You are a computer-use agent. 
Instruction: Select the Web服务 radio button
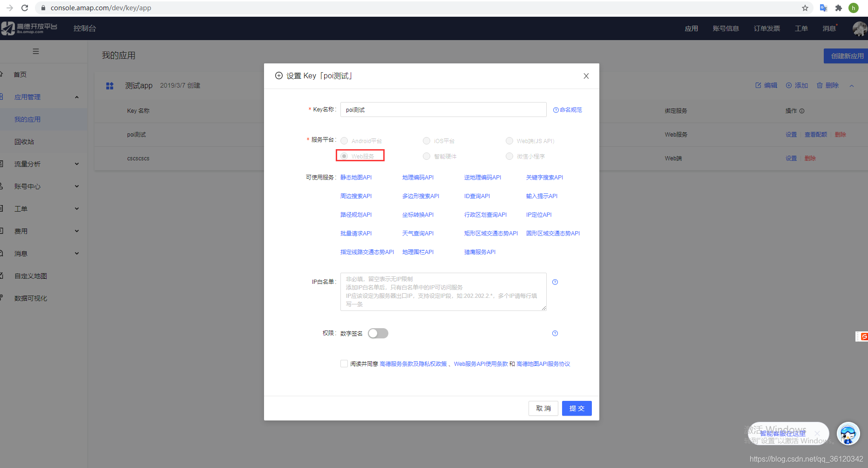tap(344, 156)
